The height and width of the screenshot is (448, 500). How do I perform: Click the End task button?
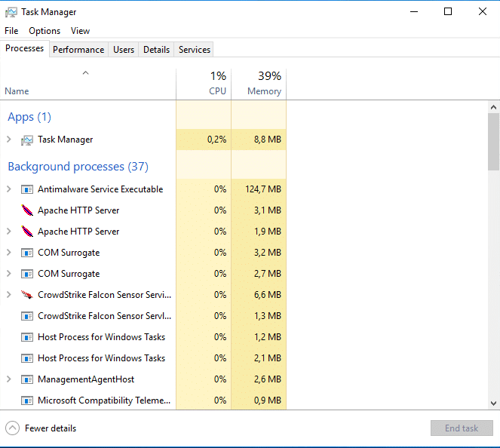point(462,428)
